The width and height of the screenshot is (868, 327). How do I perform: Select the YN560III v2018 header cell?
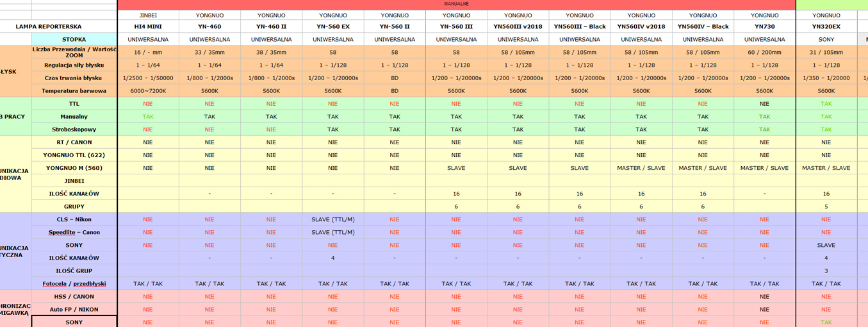pyautogui.click(x=518, y=27)
